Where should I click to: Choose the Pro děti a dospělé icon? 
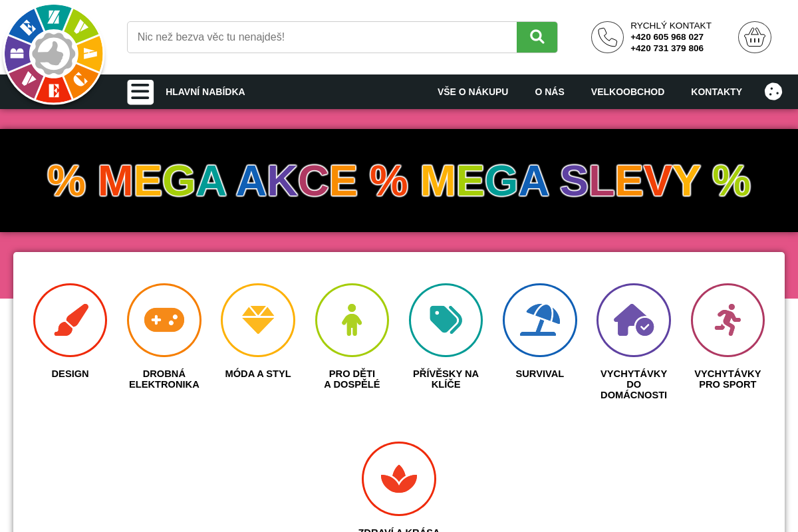click(352, 320)
